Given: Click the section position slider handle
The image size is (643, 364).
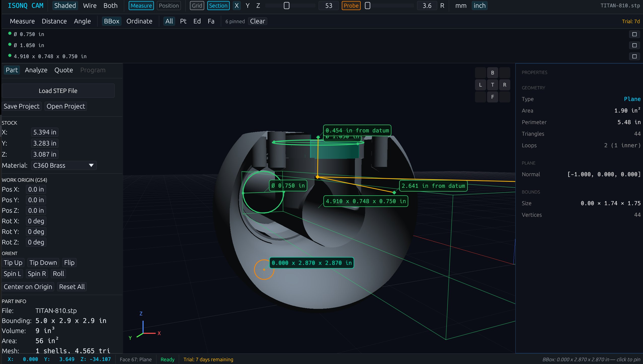Looking at the screenshot, I should 286,6.
